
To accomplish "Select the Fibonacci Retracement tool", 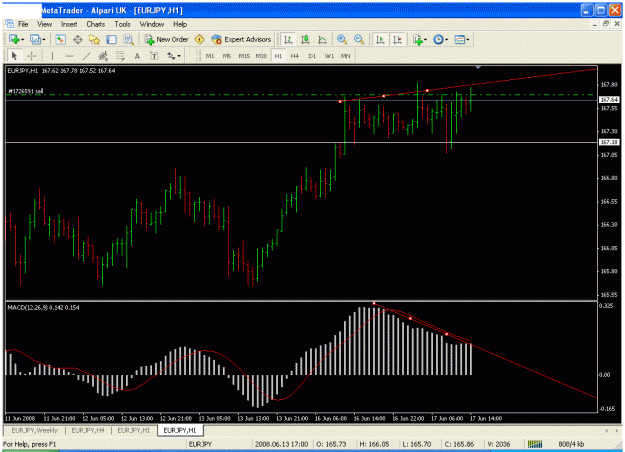I will (x=120, y=56).
